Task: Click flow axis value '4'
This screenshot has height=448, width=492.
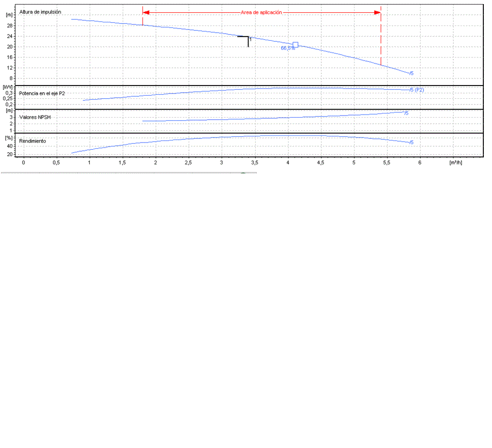Action: (288, 163)
